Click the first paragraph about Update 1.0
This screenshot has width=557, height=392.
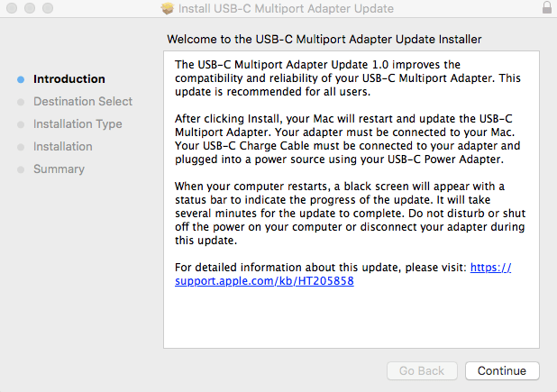[x=348, y=78]
